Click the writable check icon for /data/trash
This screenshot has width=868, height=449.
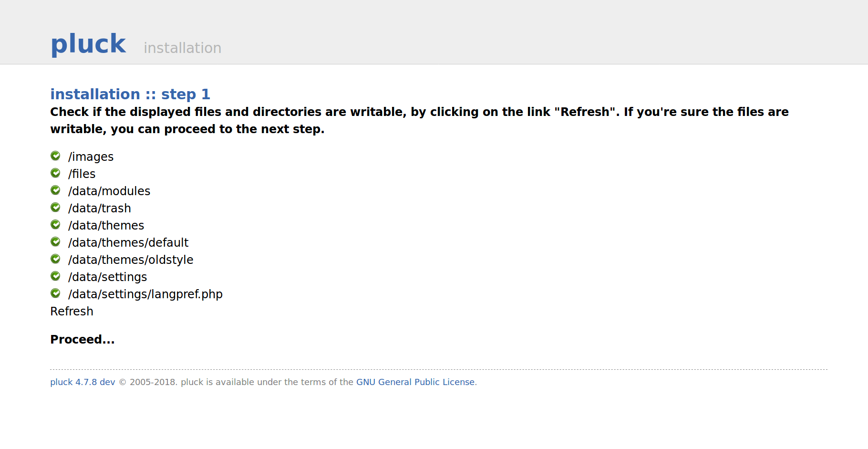coord(55,208)
